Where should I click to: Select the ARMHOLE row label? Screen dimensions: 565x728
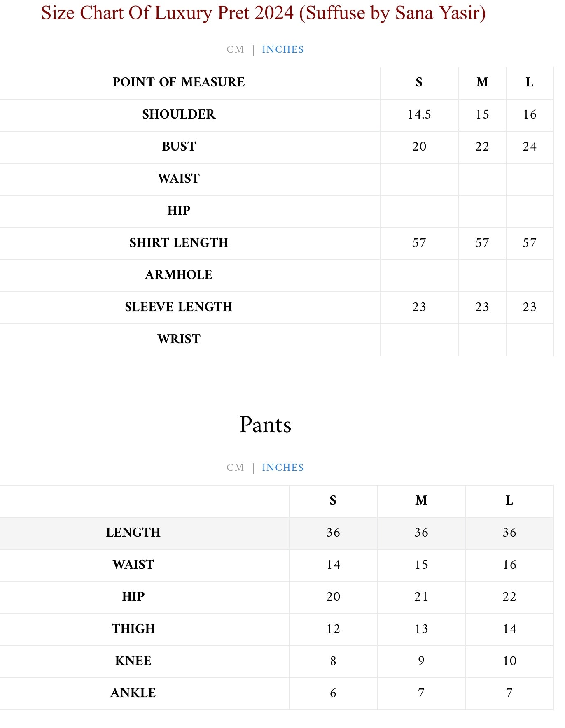tap(179, 275)
